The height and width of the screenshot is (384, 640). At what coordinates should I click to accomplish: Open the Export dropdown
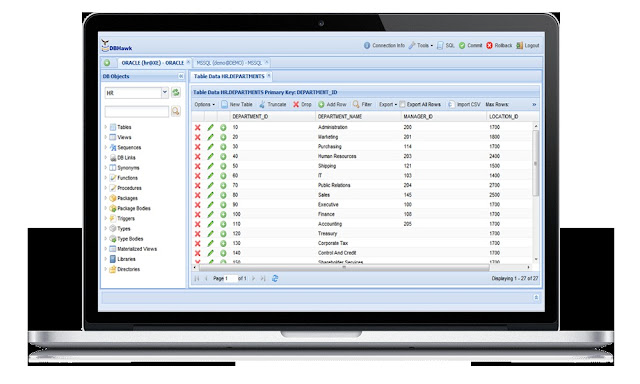coord(388,104)
